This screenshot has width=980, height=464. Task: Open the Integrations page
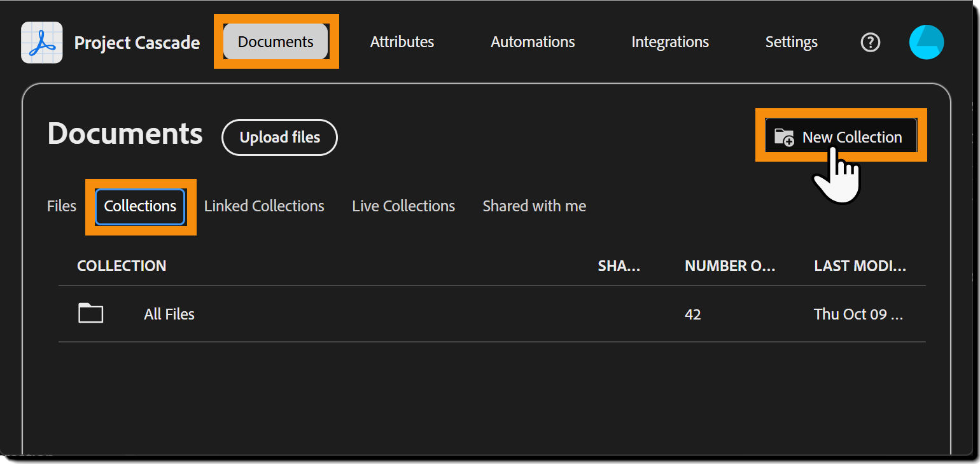tap(669, 41)
